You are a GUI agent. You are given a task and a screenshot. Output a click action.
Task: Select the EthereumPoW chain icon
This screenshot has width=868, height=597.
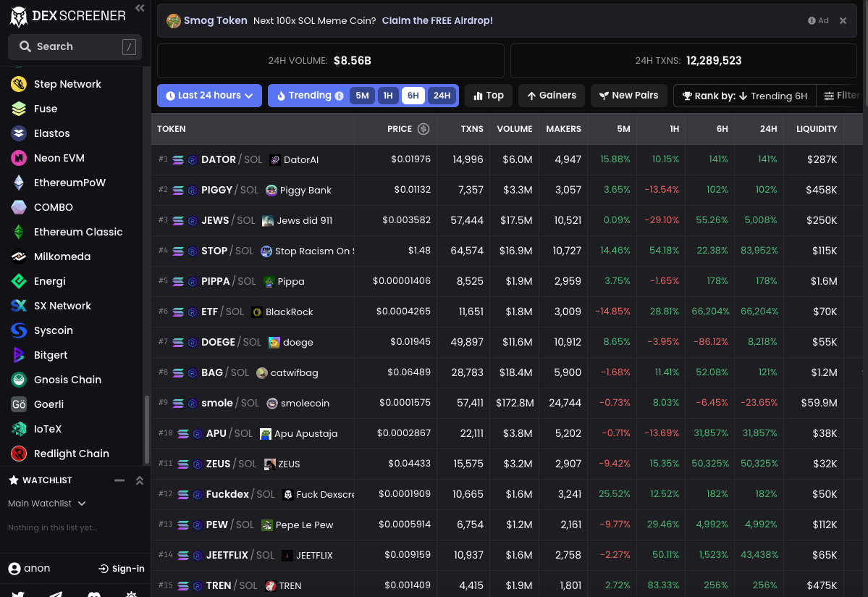tap(19, 183)
